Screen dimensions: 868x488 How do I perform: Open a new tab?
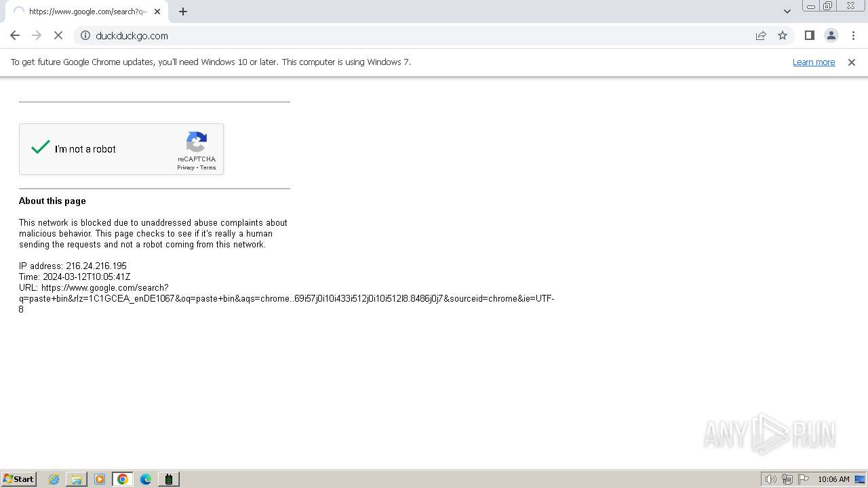tap(183, 12)
